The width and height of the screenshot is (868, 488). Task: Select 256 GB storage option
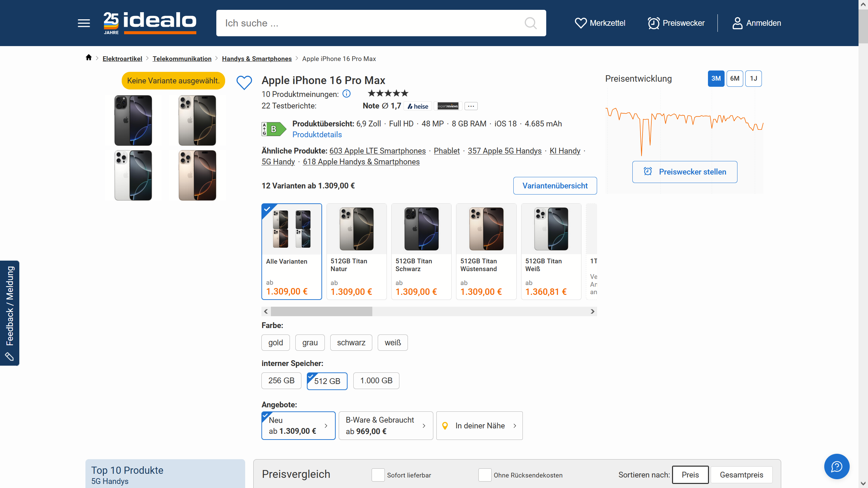point(281,381)
